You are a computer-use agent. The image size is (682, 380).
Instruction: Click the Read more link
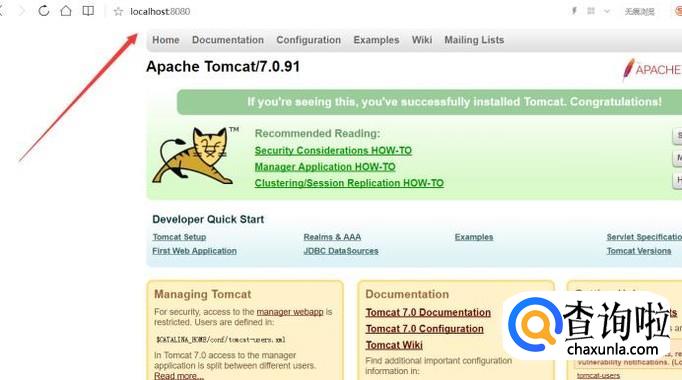click(179, 376)
